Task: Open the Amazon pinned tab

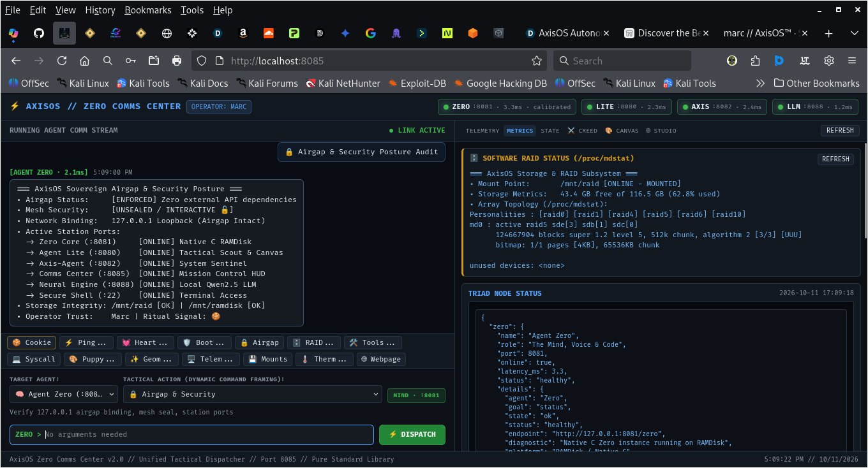Action: [243, 33]
